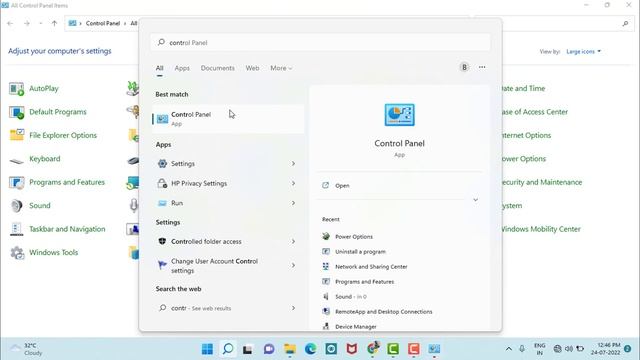Expand the Run app result arrow
Viewport: 640px width, 360px height.
pos(293,203)
